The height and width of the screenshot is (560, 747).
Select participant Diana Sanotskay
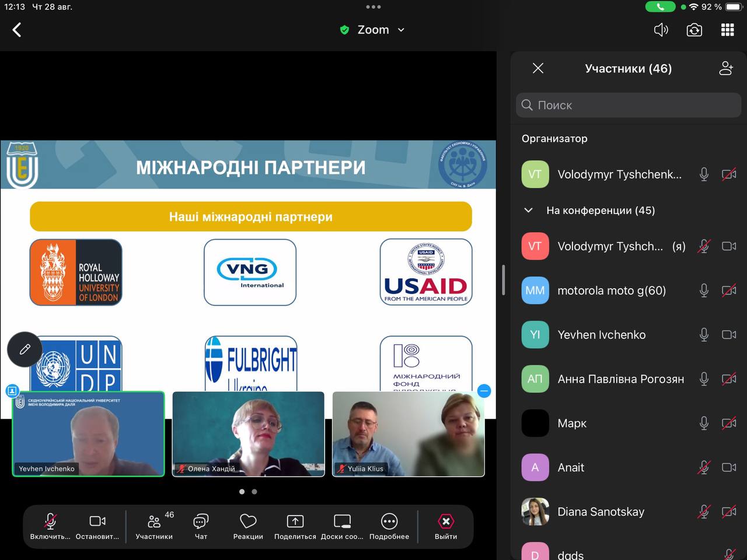(629, 512)
